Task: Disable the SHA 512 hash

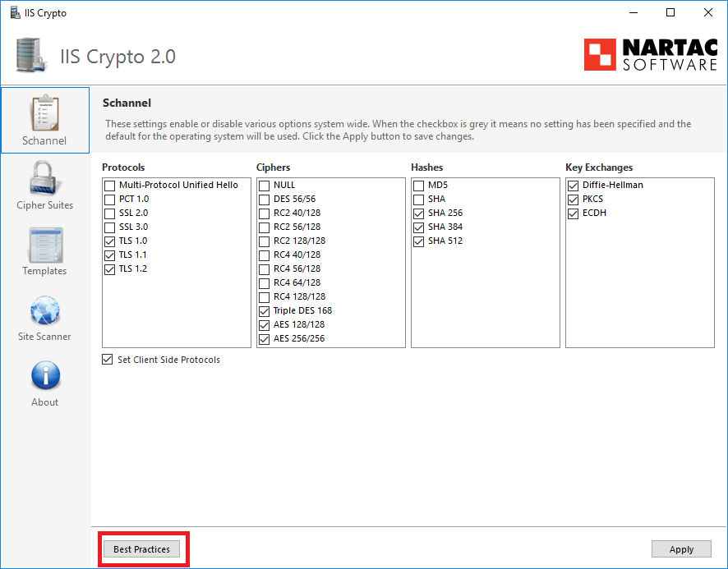Action: click(419, 241)
